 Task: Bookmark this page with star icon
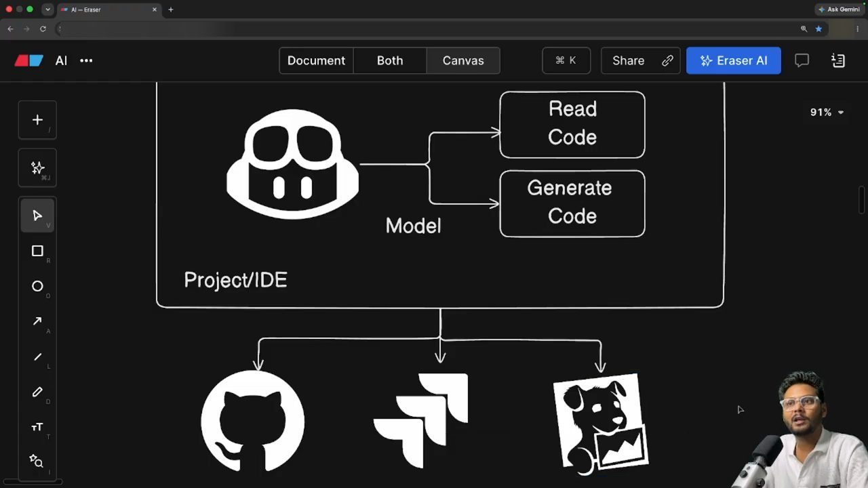tap(818, 28)
